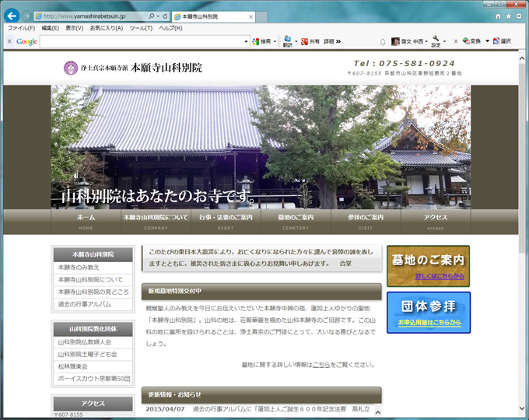Click sidebar link ボーイスカウト京都第50団
This screenshot has width=529, height=420.
[x=93, y=379]
